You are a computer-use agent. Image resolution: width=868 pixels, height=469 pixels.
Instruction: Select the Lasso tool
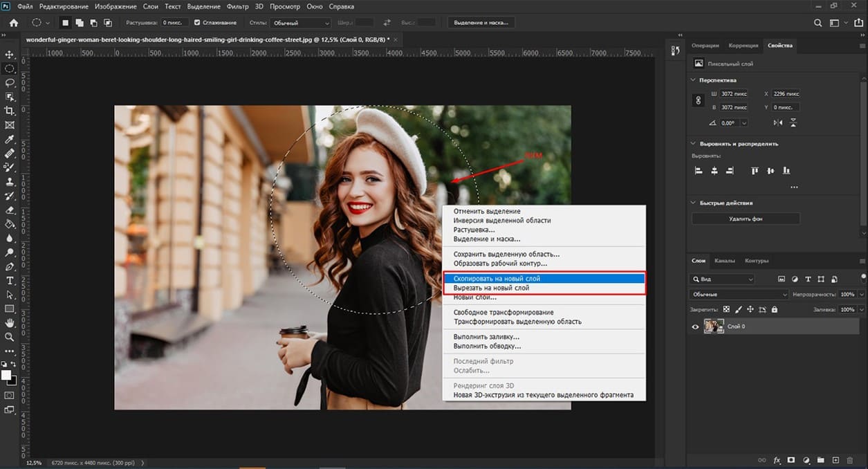coord(10,82)
